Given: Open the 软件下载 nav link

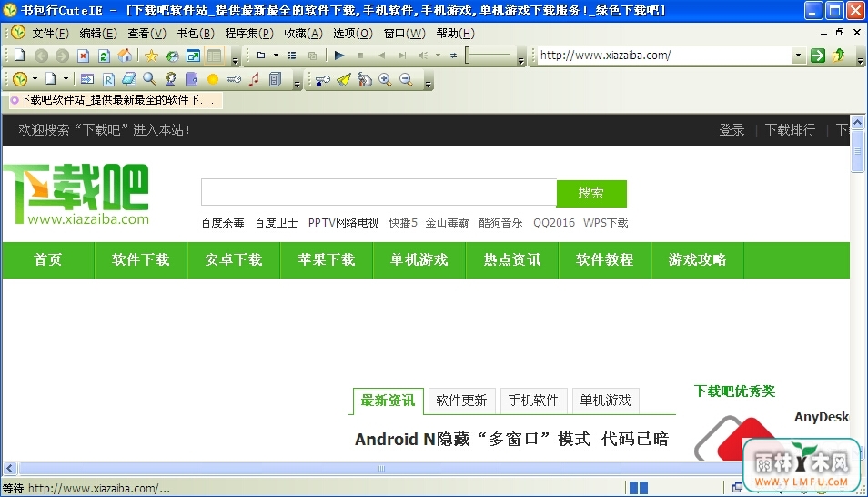Looking at the screenshot, I should (141, 259).
